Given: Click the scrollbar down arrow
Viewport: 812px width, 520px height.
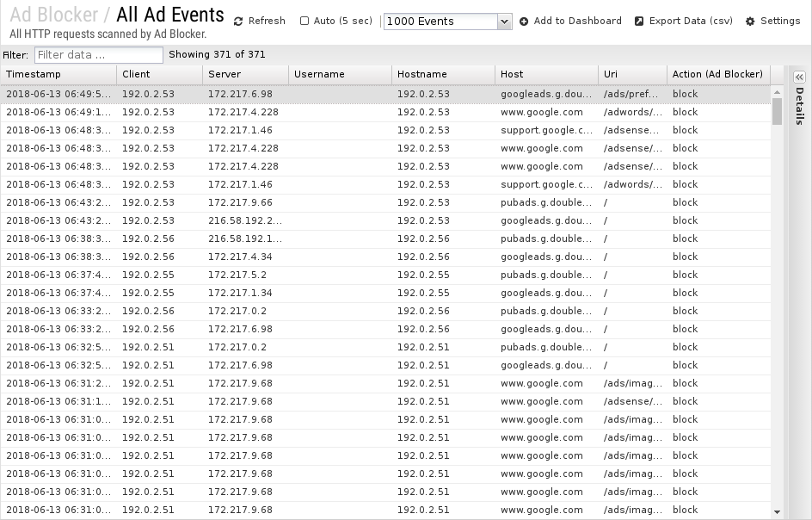Looking at the screenshot, I should (777, 511).
